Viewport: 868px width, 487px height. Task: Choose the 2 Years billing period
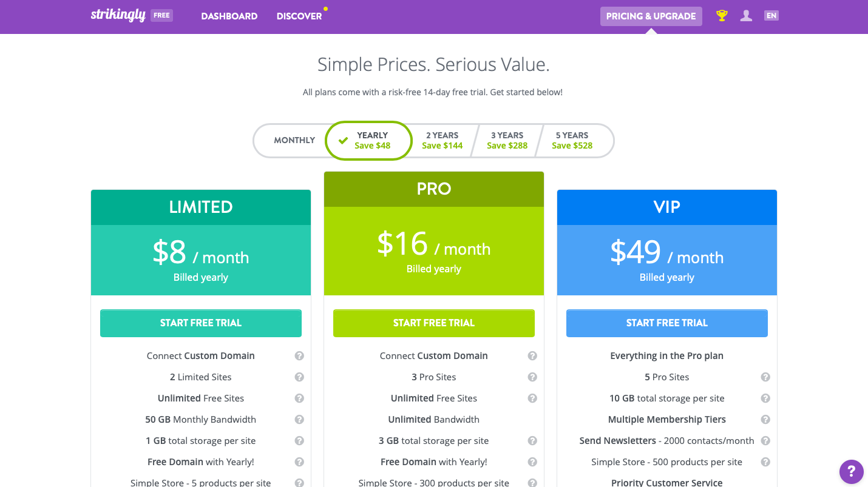pos(442,141)
